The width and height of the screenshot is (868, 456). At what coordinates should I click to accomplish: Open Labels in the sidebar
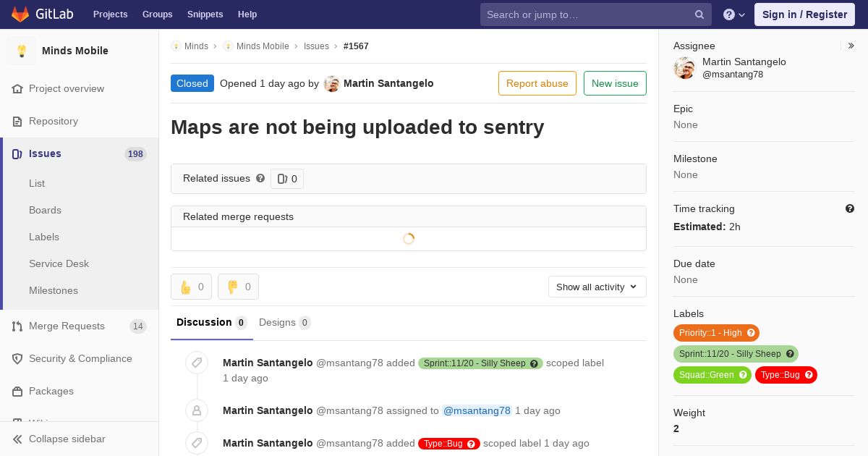pyautogui.click(x=44, y=237)
